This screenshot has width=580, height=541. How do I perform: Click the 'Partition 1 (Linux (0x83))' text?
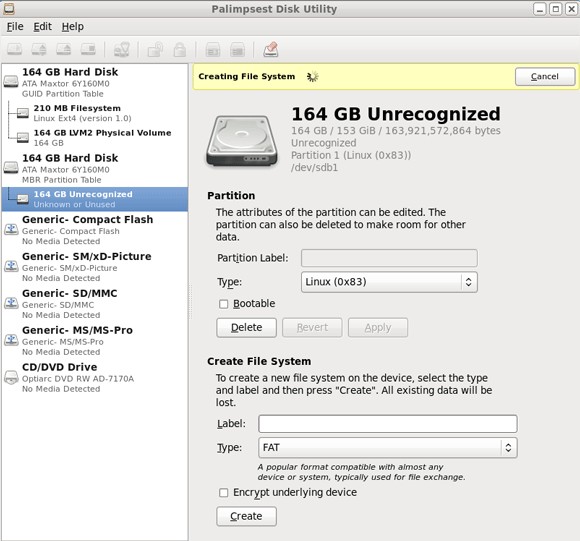tap(351, 155)
